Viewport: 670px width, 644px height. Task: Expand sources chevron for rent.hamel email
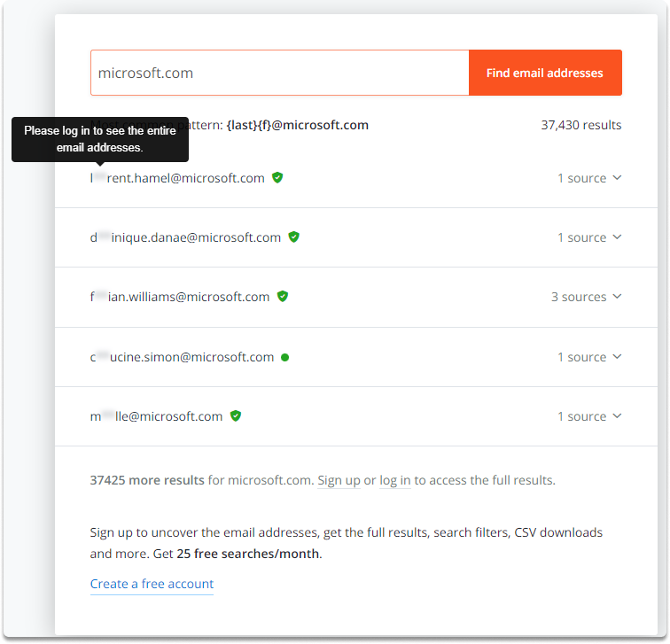(x=617, y=178)
